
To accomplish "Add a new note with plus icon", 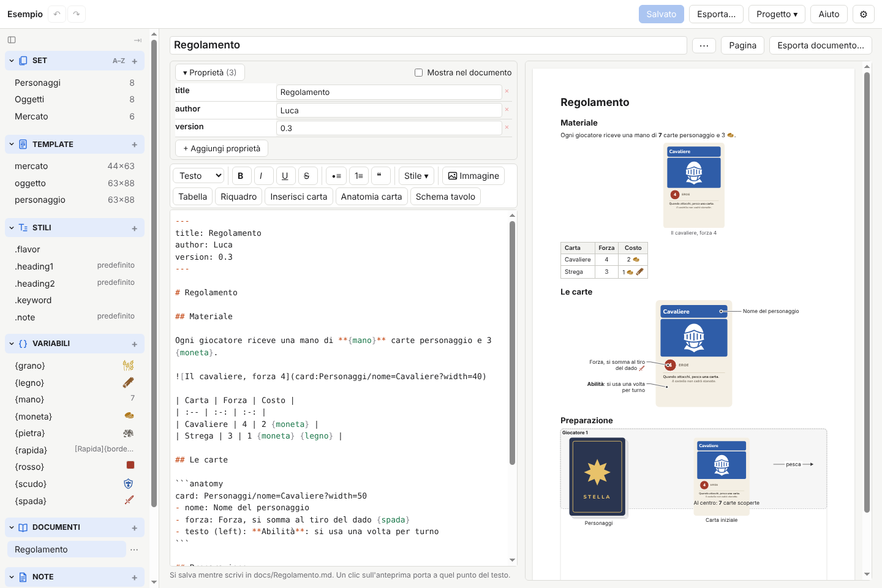I will tap(135, 578).
